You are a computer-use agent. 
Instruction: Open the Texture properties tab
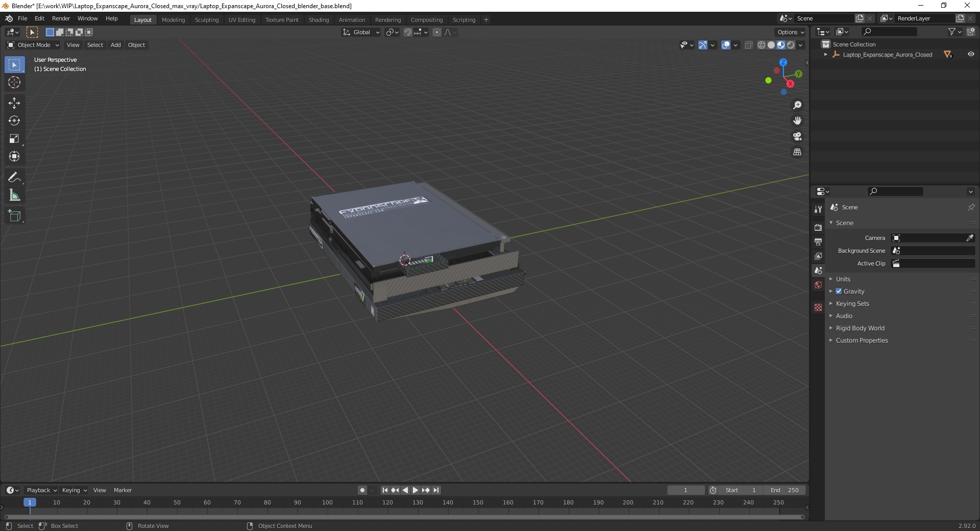coord(818,307)
